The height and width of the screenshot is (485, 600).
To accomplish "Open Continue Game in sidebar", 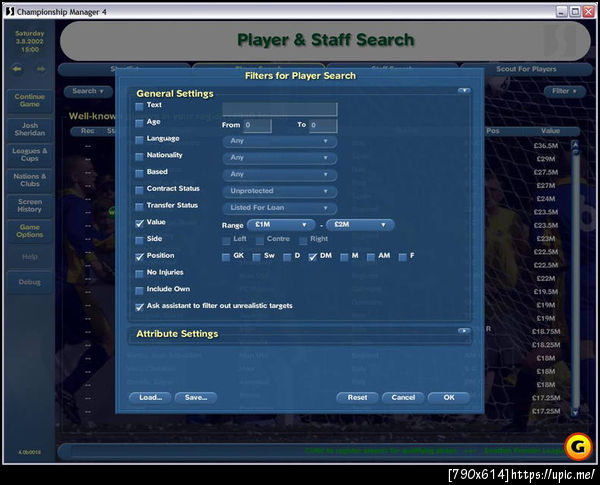I will coord(29,100).
